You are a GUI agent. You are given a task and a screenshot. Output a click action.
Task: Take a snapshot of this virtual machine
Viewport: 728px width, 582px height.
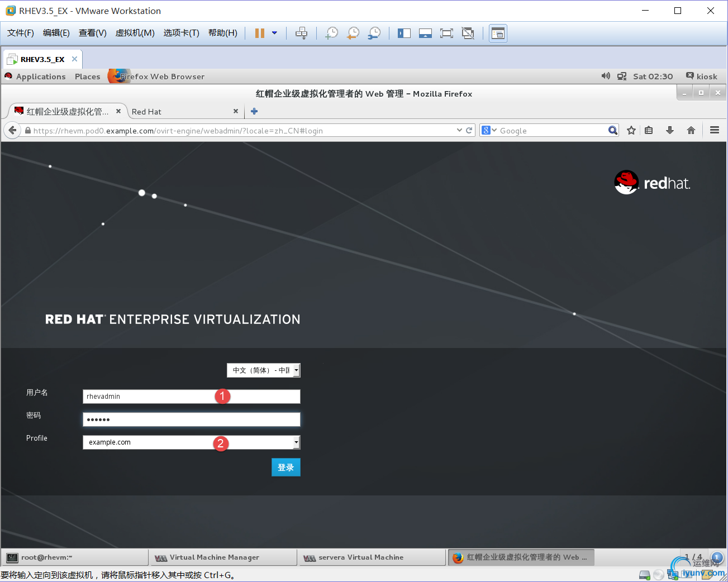point(332,33)
